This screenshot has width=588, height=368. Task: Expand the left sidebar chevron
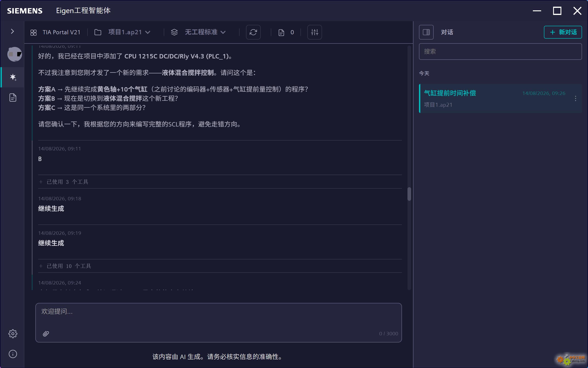[12, 32]
